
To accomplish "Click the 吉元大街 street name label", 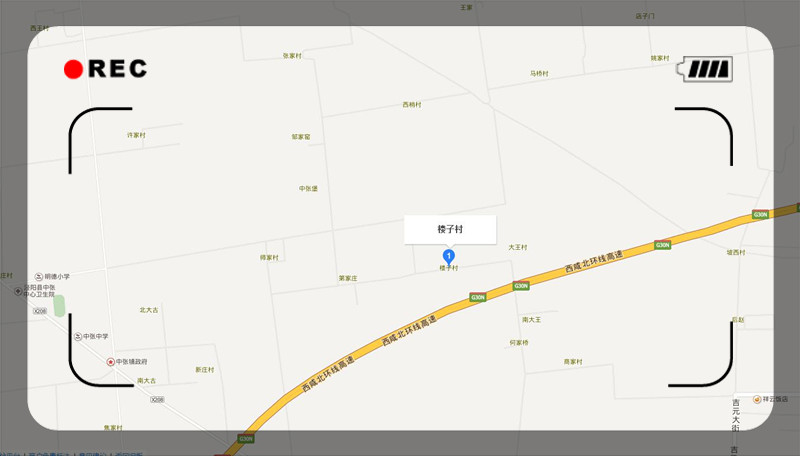I will (735, 416).
